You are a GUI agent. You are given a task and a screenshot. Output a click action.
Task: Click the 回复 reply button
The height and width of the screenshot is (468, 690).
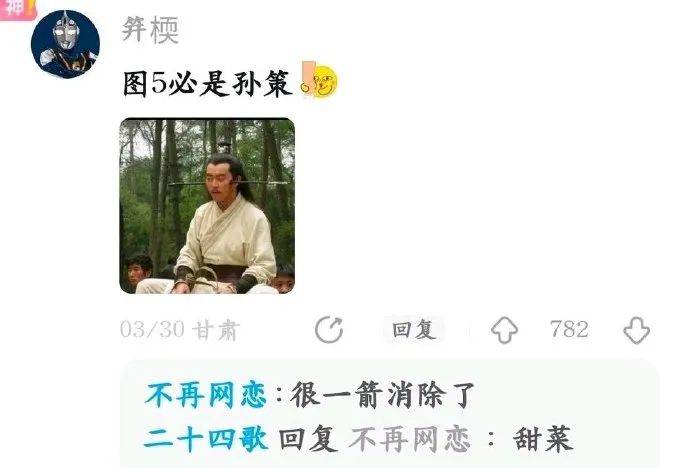pyautogui.click(x=414, y=329)
